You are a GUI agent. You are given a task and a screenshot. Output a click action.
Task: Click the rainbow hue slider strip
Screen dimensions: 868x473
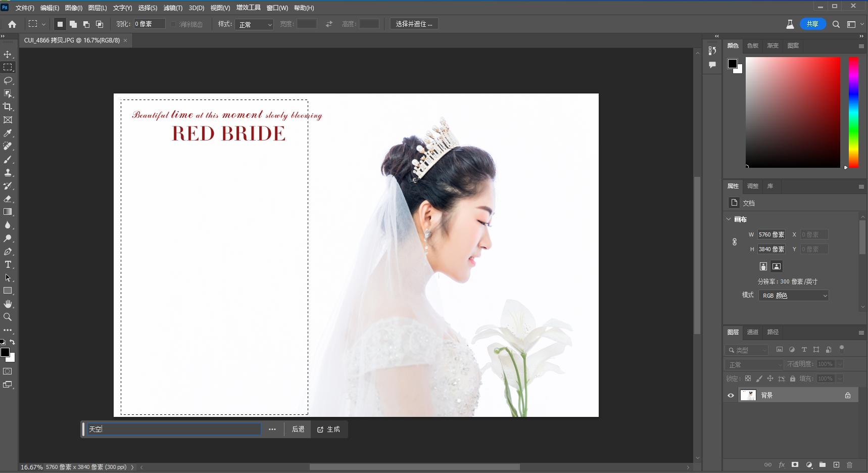853,112
